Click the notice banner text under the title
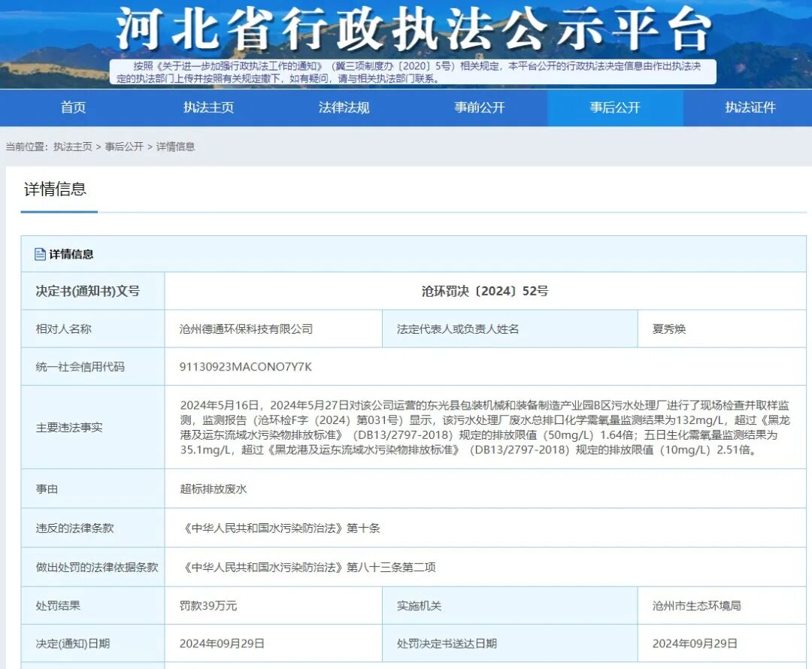Image resolution: width=812 pixels, height=669 pixels. [413, 72]
